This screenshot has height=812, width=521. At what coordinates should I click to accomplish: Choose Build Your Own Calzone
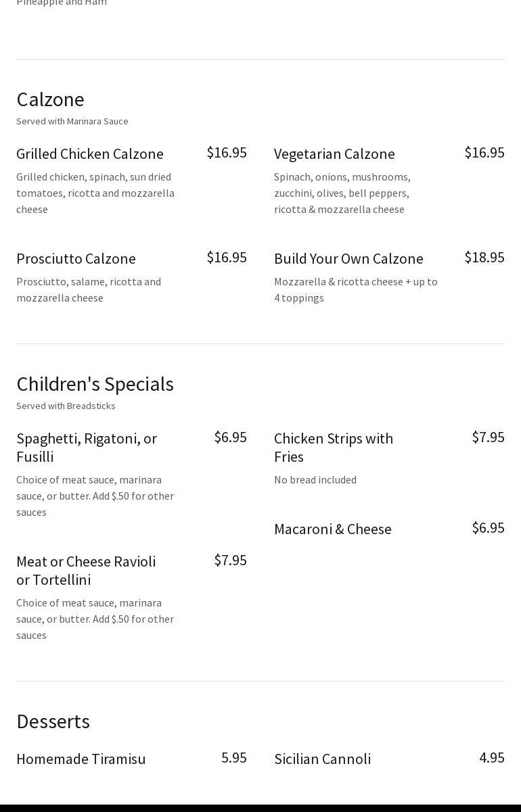(348, 259)
